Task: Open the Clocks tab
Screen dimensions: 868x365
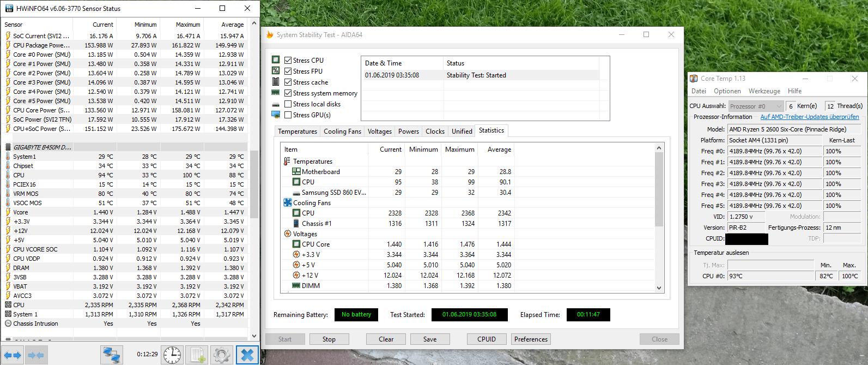Action: pyautogui.click(x=435, y=131)
